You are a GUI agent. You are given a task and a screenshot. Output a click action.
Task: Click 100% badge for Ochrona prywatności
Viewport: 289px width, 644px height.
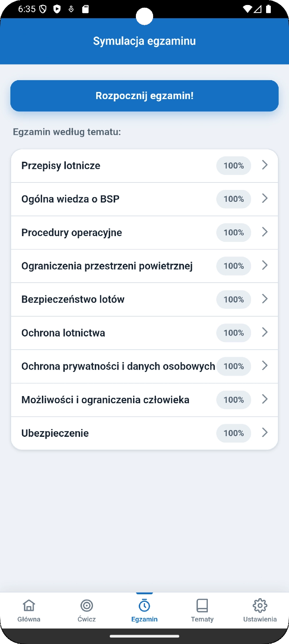click(234, 366)
